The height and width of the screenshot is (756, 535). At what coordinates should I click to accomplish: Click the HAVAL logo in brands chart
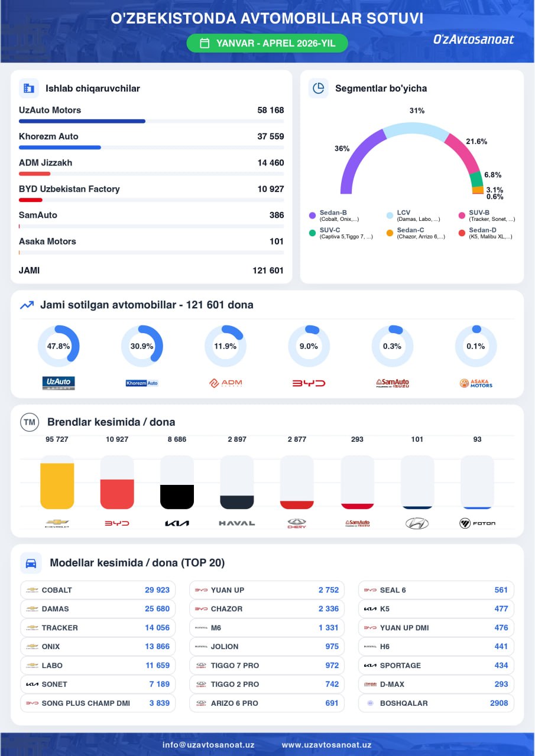[x=237, y=523]
